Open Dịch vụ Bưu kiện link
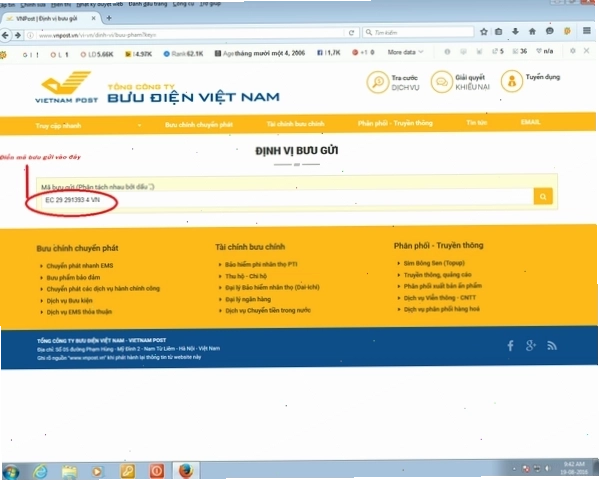 coord(69,301)
